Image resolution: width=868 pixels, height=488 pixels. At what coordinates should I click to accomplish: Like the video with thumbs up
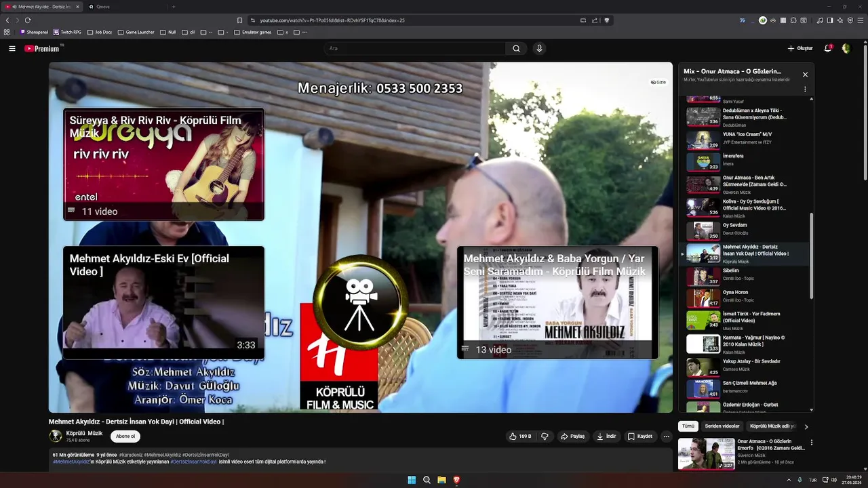point(520,436)
